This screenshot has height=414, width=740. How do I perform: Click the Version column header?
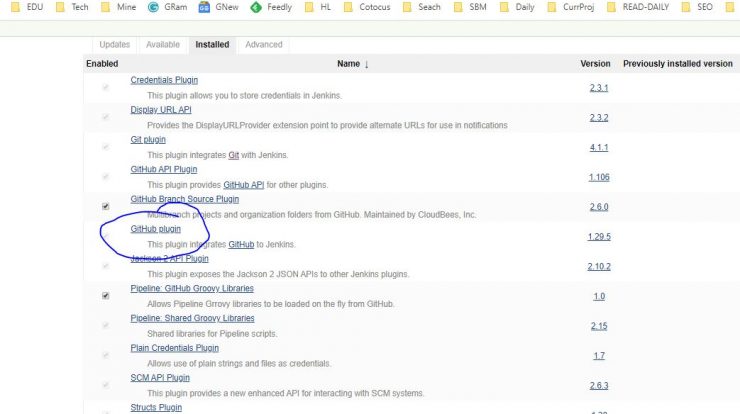595,64
